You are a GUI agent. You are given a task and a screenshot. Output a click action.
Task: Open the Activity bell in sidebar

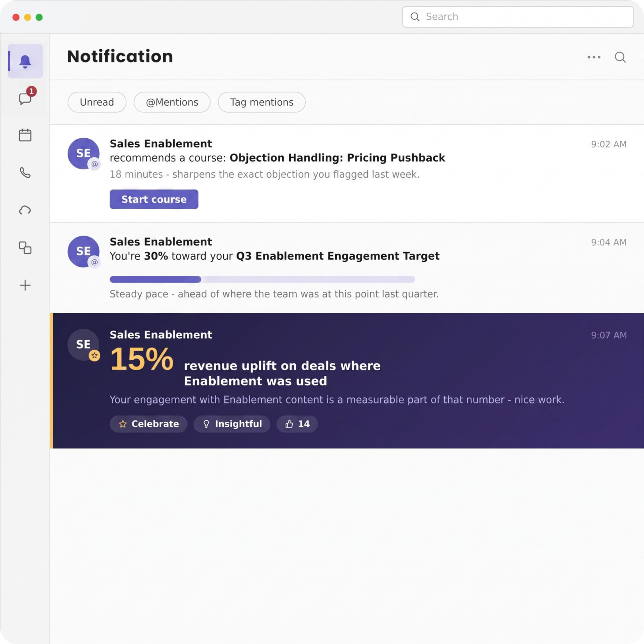point(25,61)
